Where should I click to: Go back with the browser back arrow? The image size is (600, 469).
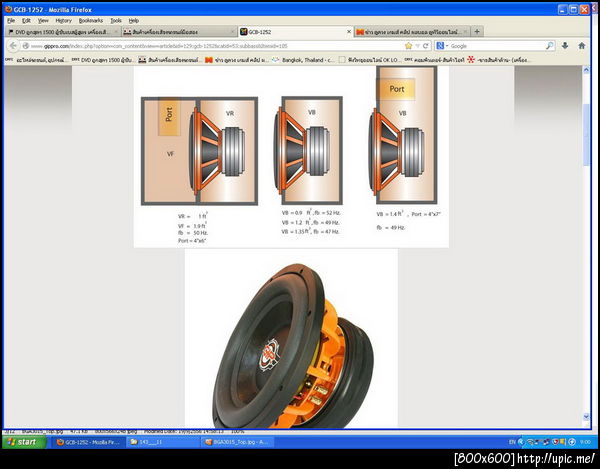click(x=13, y=46)
